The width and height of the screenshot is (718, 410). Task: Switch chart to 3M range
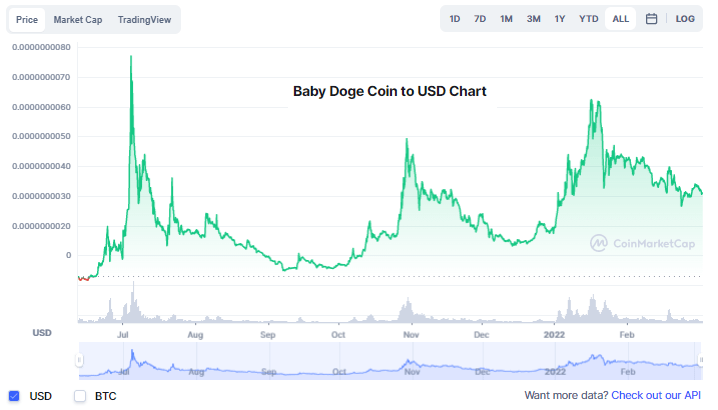coord(534,19)
